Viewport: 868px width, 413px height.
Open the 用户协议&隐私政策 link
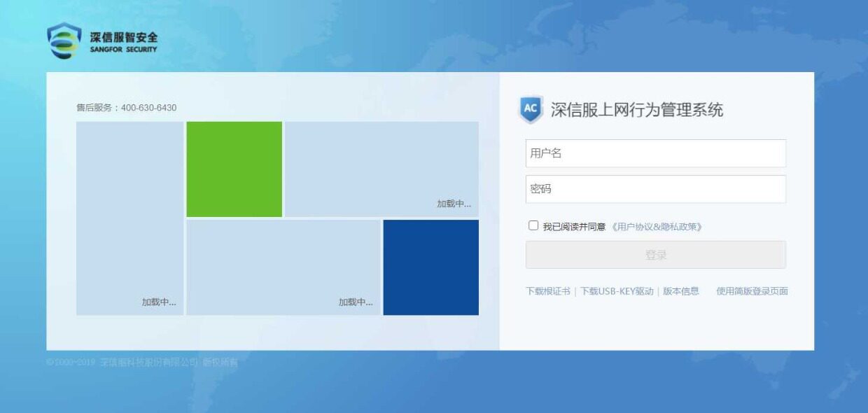[657, 227]
